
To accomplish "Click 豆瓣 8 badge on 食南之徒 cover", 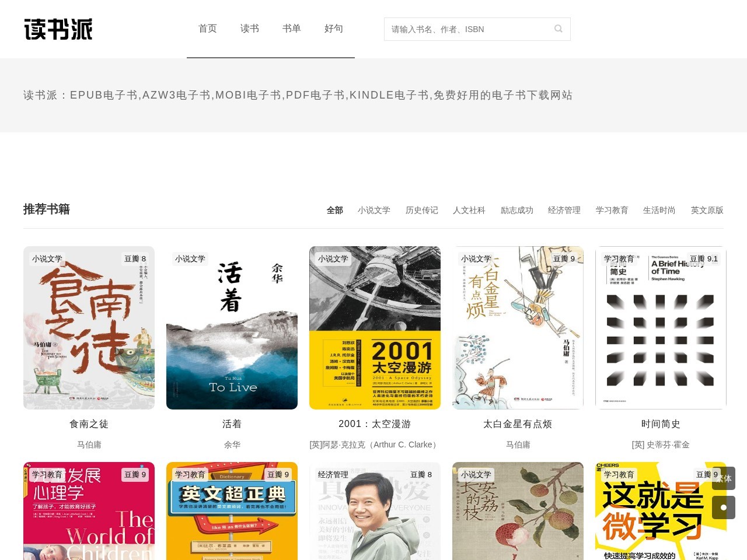I will click(x=135, y=259).
